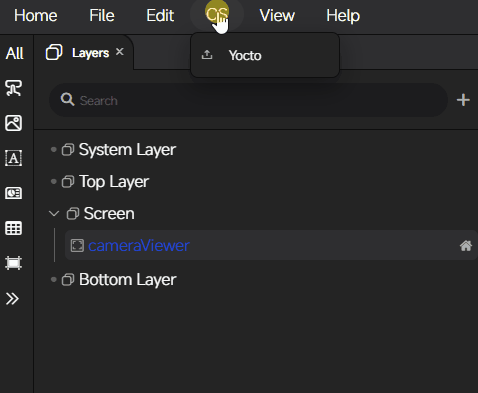Choose Yocto from the dropdown menu
The width and height of the screenshot is (478, 393).
coord(265,55)
